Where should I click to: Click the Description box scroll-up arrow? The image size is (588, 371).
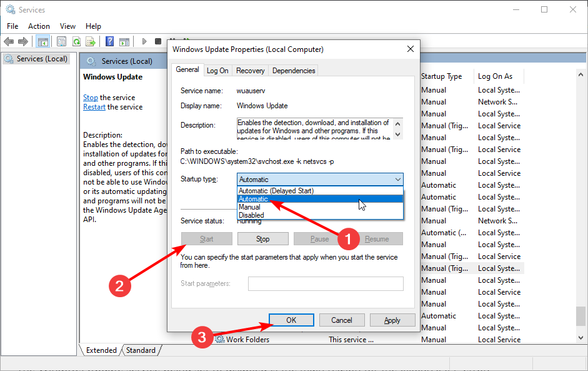coord(398,123)
